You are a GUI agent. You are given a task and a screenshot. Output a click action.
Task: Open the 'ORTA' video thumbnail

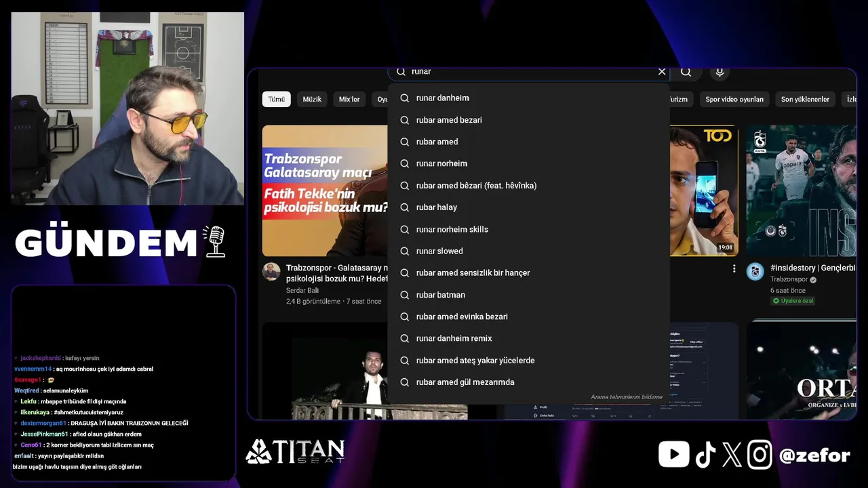click(802, 369)
